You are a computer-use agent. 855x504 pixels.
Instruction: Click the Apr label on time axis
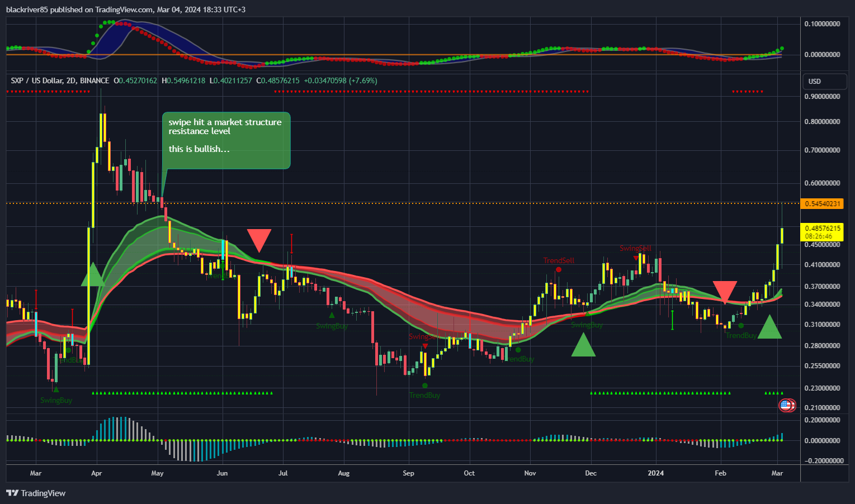click(96, 473)
